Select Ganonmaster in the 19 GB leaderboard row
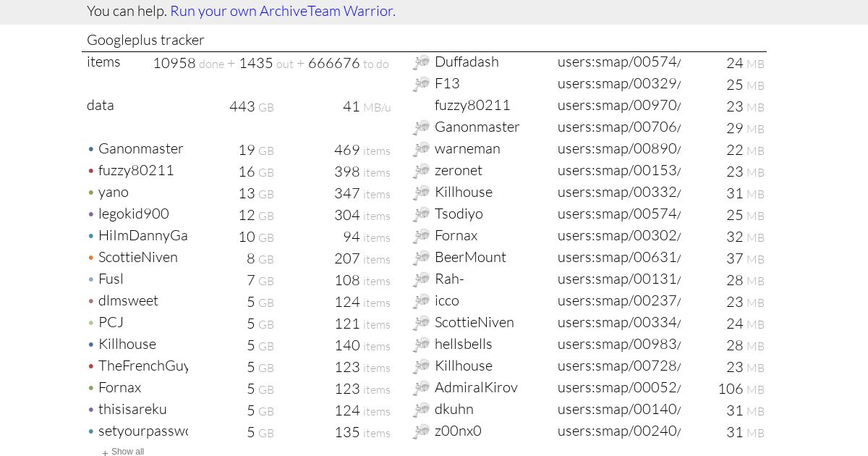The height and width of the screenshot is (456, 868). (141, 148)
